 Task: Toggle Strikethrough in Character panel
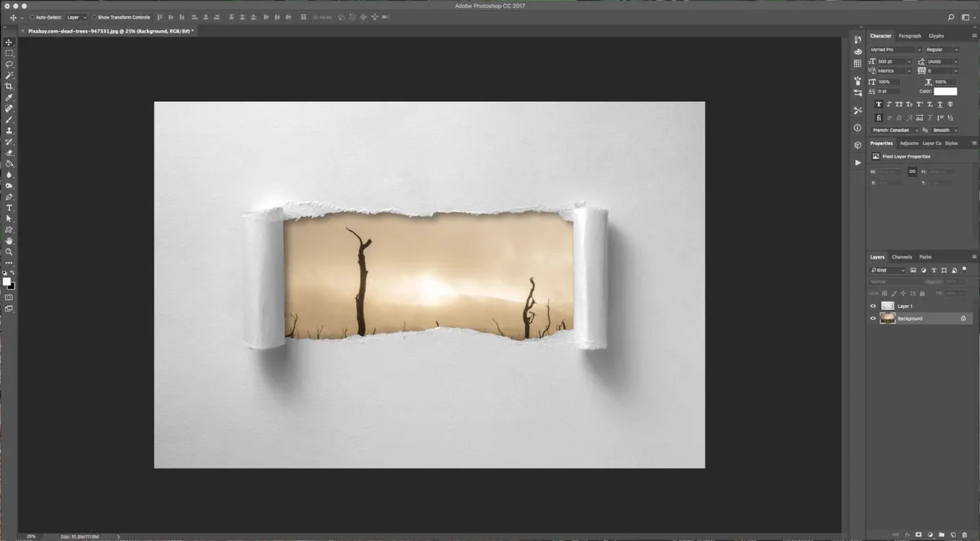click(x=951, y=104)
